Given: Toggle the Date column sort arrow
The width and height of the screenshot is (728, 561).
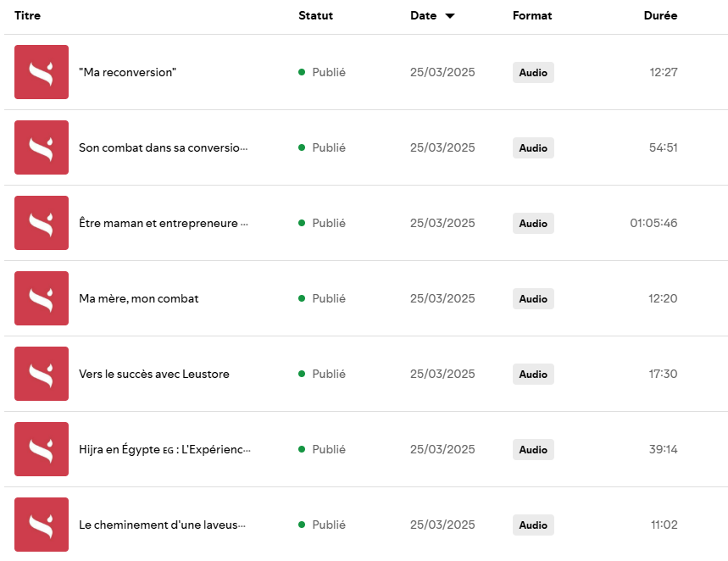Looking at the screenshot, I should pos(449,16).
